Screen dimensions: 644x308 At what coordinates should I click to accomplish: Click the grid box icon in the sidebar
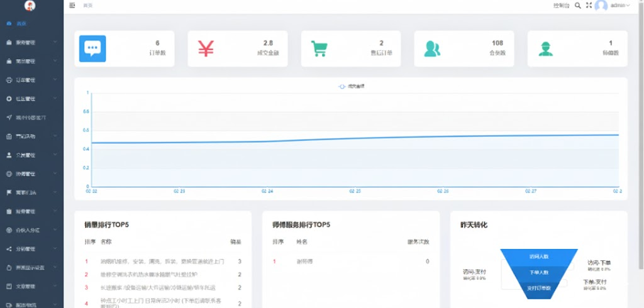coord(9,136)
